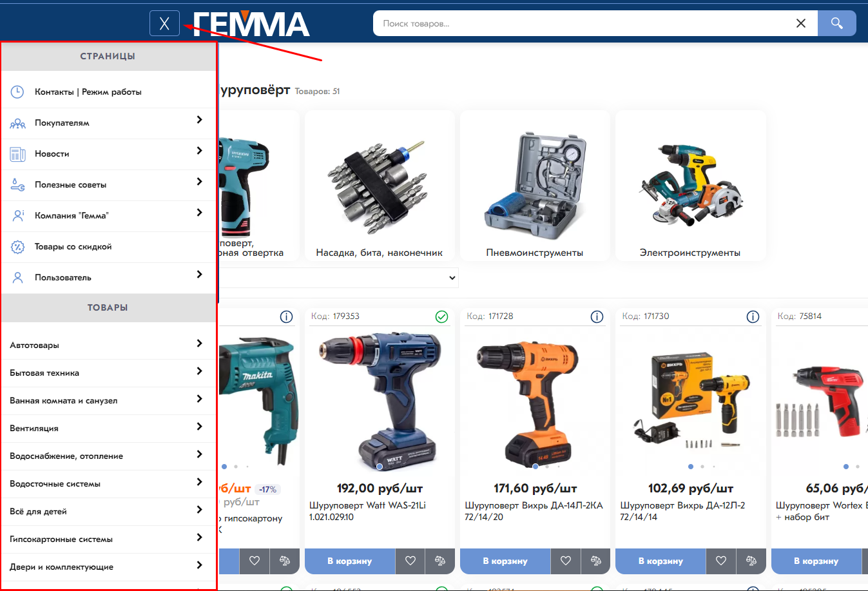Add Шуруповерт Watt WAS-21Li to cart
The width and height of the screenshot is (868, 591).
pos(349,561)
